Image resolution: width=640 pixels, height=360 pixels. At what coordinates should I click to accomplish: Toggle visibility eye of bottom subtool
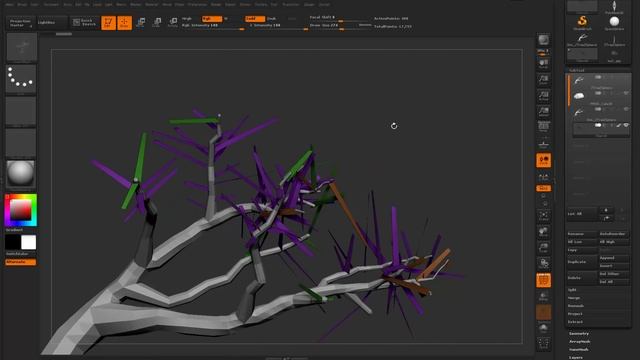click(626, 125)
